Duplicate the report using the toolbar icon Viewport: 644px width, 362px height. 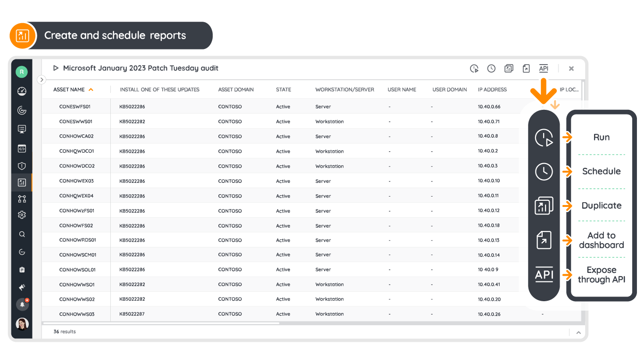[509, 68]
